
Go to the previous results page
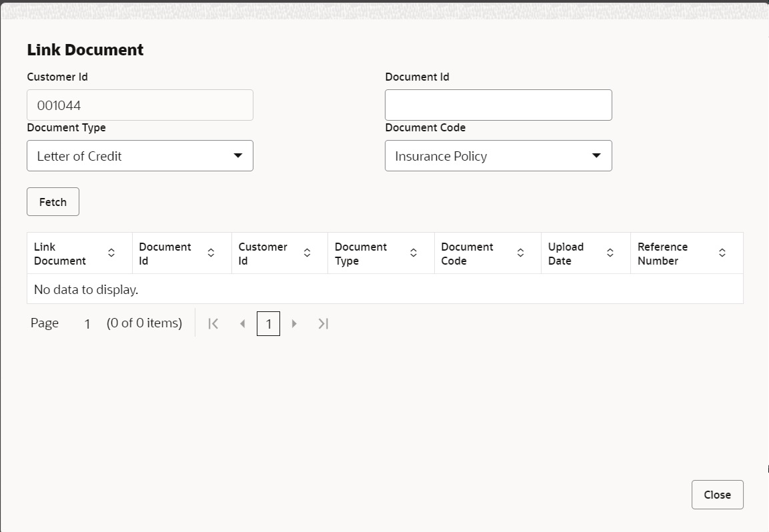pyautogui.click(x=243, y=323)
